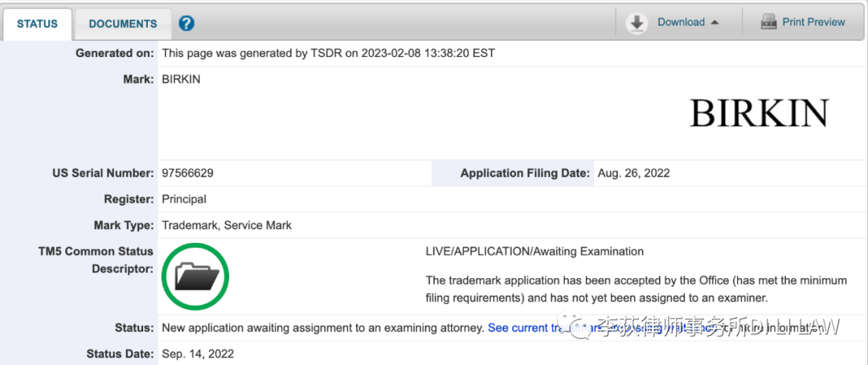
Task: Click 'Trademark, Service Mark' mark type value
Action: (x=227, y=225)
